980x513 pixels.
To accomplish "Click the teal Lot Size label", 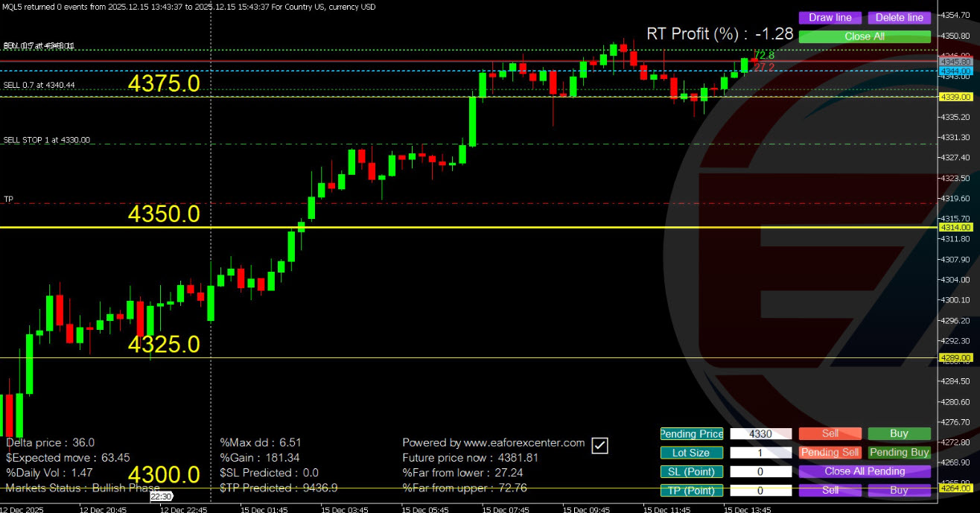I will click(691, 452).
